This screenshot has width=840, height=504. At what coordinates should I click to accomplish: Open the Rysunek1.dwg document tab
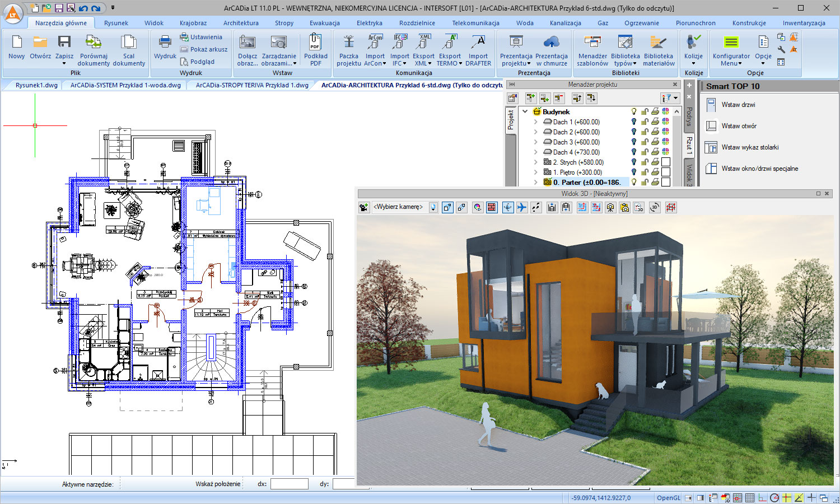(x=36, y=85)
